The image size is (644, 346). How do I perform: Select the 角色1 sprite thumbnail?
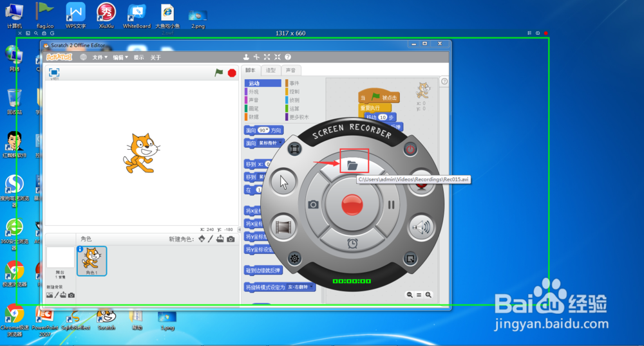pyautogui.click(x=92, y=260)
